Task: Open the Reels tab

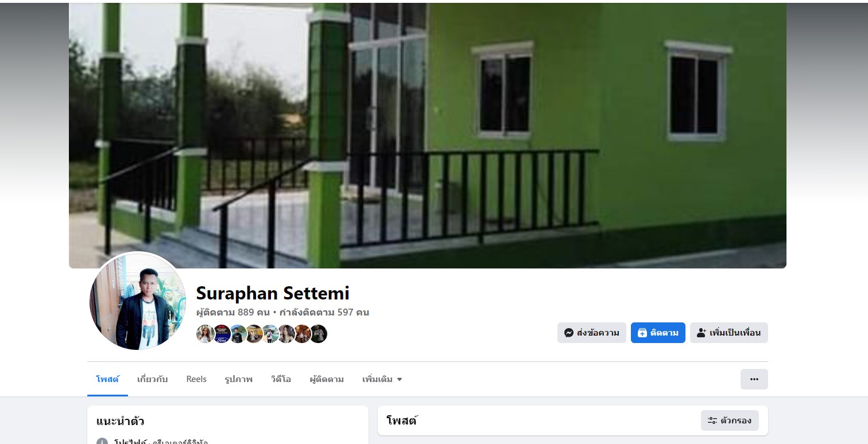Action: [196, 379]
